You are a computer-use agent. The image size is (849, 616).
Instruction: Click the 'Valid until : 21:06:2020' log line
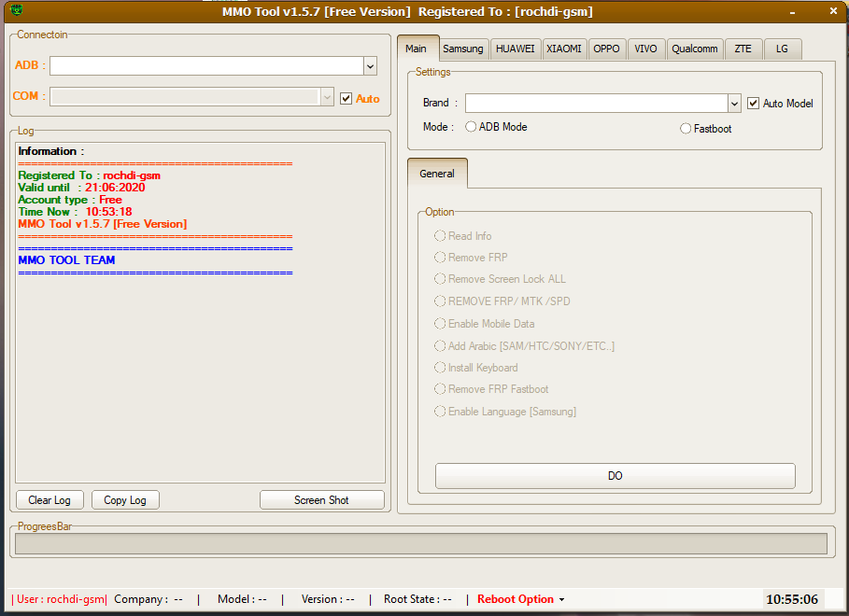[81, 188]
